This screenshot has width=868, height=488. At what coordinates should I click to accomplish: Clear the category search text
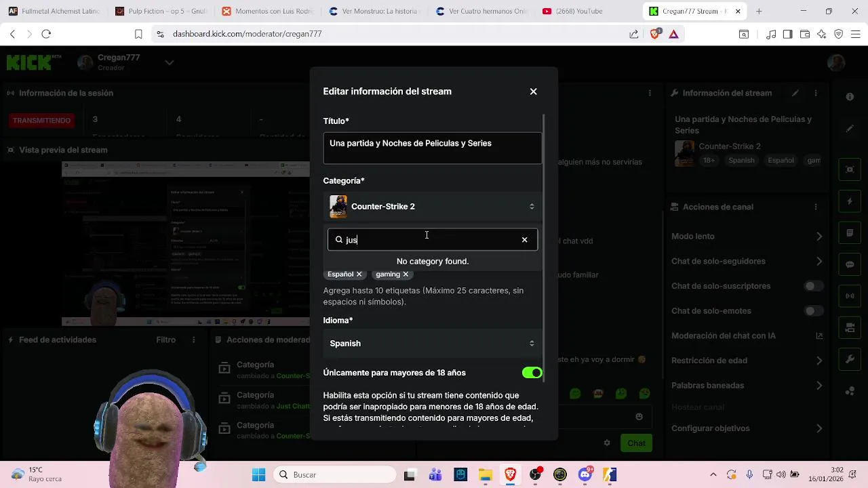click(x=524, y=239)
